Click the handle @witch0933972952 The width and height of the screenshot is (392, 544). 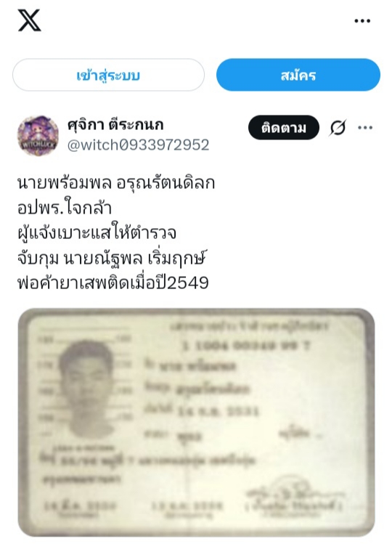[139, 145]
